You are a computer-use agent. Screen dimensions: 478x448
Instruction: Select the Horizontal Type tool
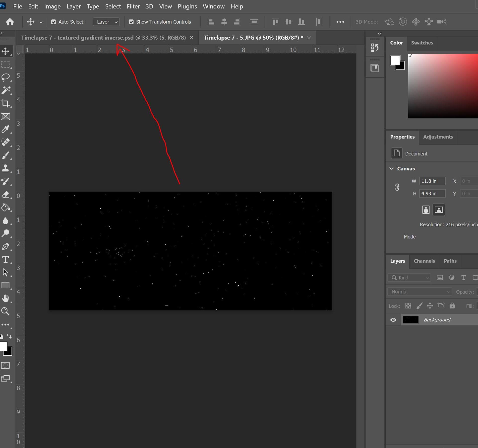pos(5,259)
